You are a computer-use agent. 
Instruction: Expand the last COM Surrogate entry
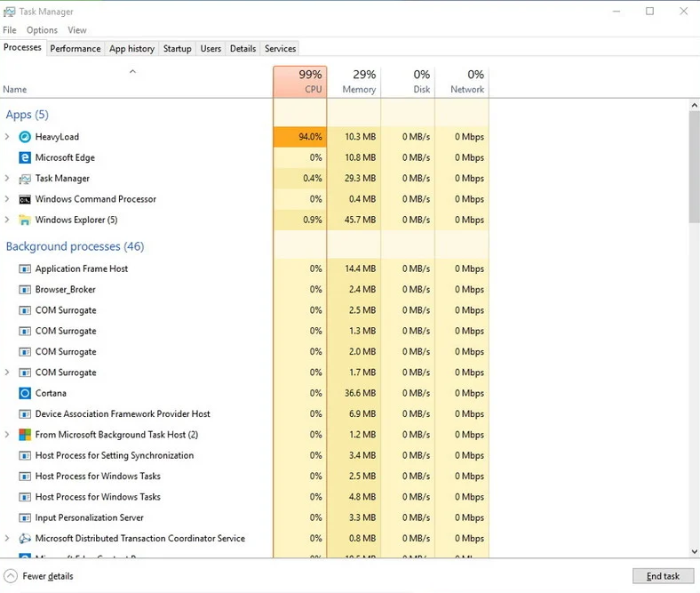pyautogui.click(x=7, y=372)
